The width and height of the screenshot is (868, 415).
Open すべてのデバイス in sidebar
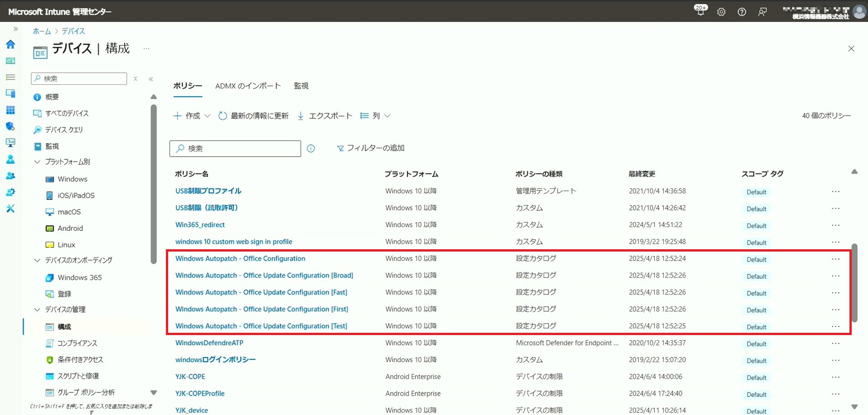point(67,113)
